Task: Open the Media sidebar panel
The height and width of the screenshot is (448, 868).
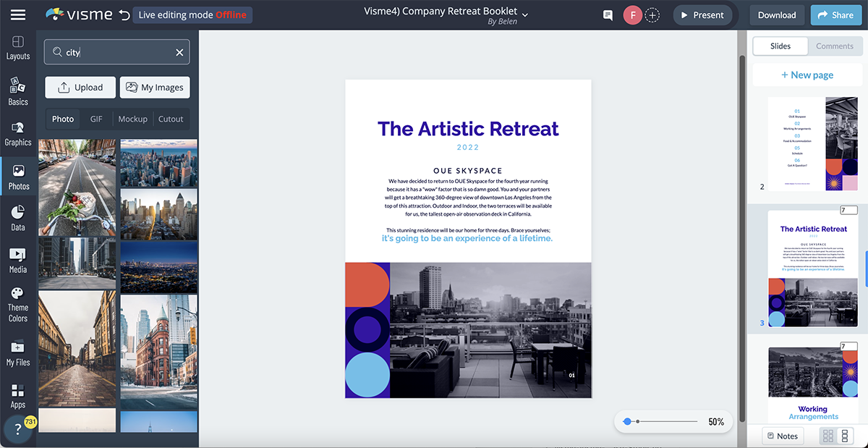Action: (x=18, y=261)
